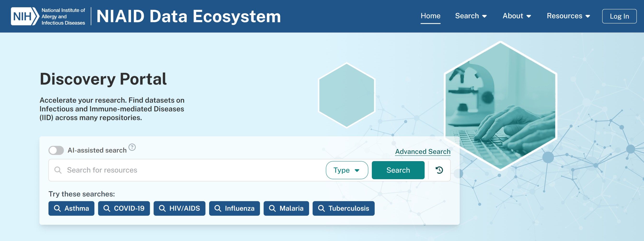Open the Advanced Search link
The height and width of the screenshot is (241, 644).
click(423, 151)
